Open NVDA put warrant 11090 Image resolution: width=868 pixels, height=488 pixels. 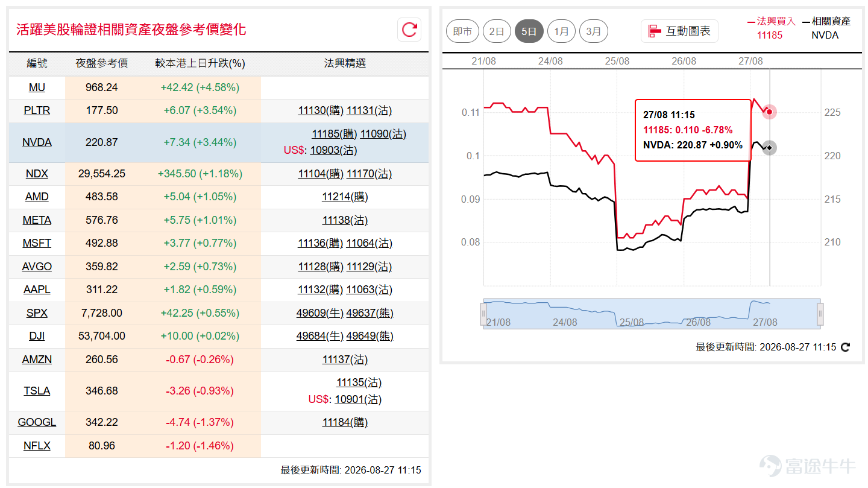[x=383, y=134]
